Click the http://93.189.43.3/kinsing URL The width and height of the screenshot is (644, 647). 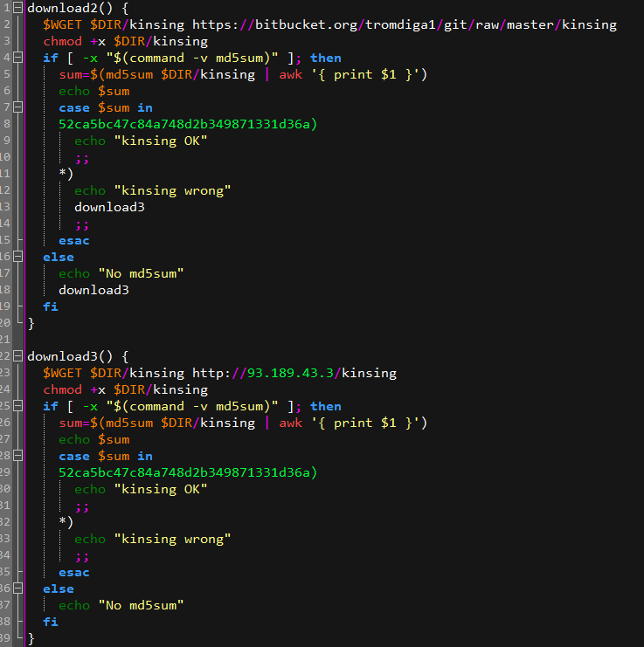point(294,373)
